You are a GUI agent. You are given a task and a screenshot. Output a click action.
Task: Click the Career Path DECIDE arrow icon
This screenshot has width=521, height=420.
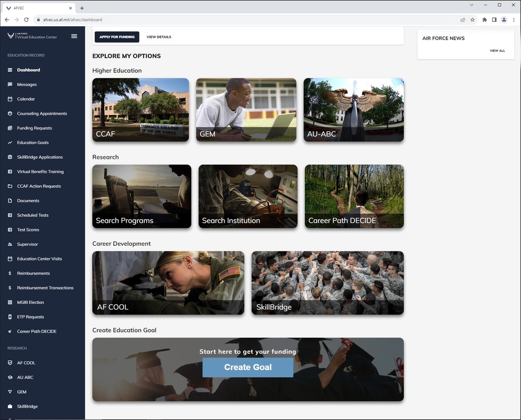(10, 332)
